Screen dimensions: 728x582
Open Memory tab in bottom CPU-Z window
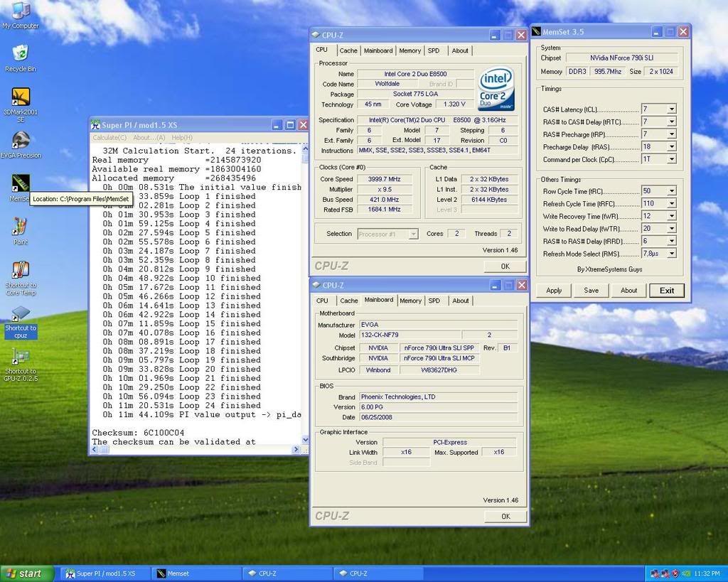[x=410, y=301]
